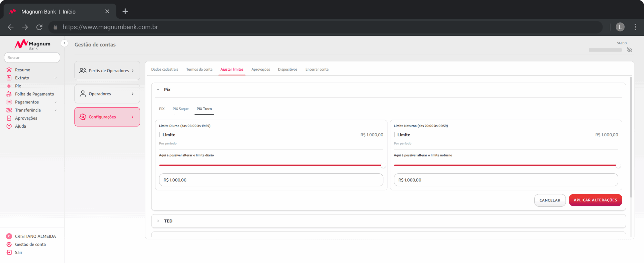The image size is (644, 263).
Task: Click the Sair logout icon
Action: (x=9, y=252)
